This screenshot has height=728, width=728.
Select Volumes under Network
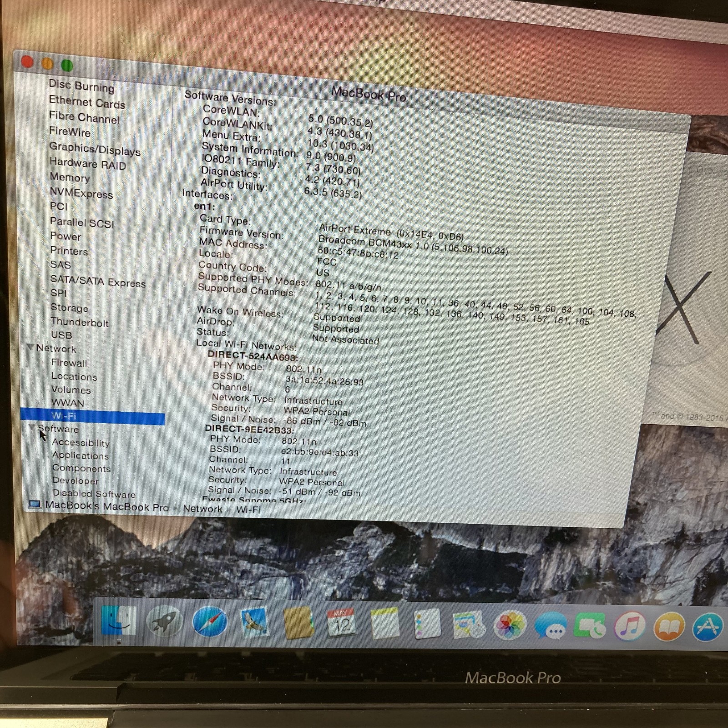click(71, 389)
